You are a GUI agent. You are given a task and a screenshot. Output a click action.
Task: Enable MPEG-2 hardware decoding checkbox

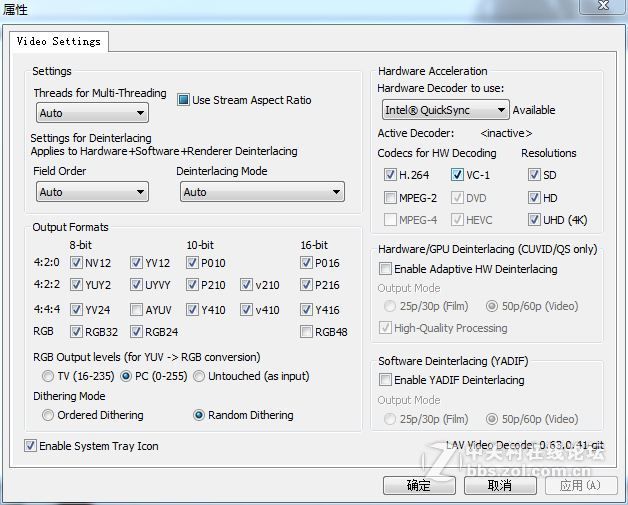pyautogui.click(x=390, y=197)
